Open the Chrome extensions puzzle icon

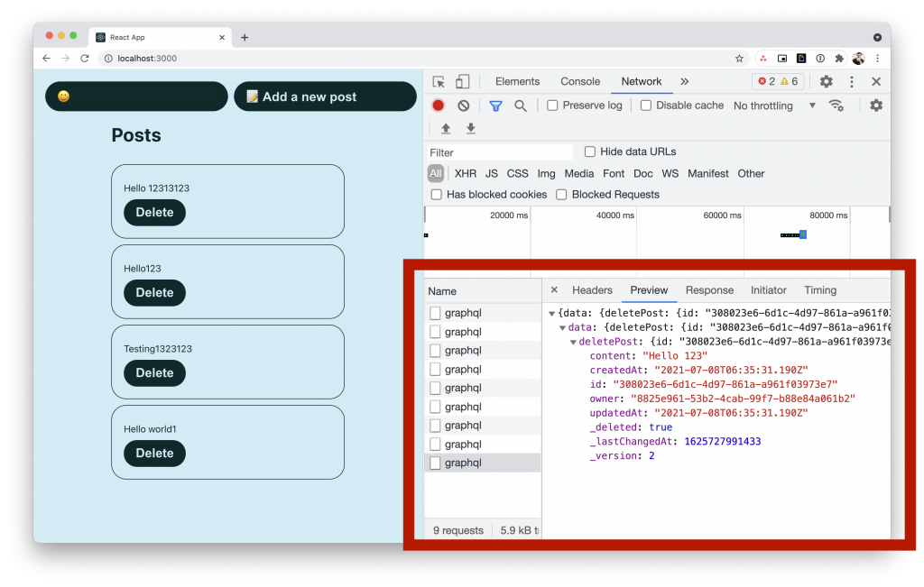coord(839,59)
